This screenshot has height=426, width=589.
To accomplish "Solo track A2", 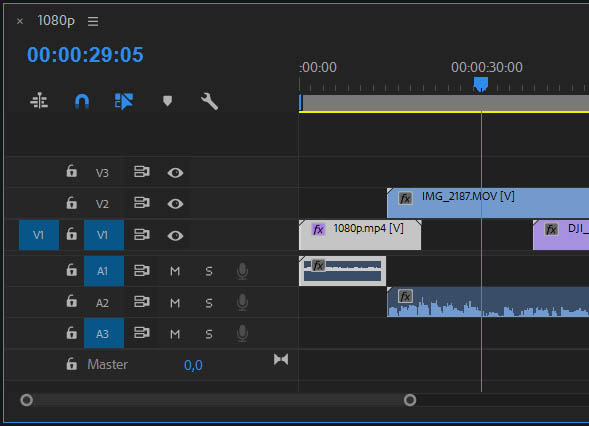I will click(x=209, y=303).
